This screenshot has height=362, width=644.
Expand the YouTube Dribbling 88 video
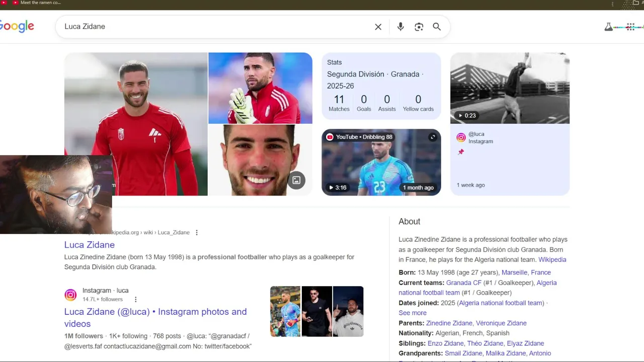click(x=432, y=137)
